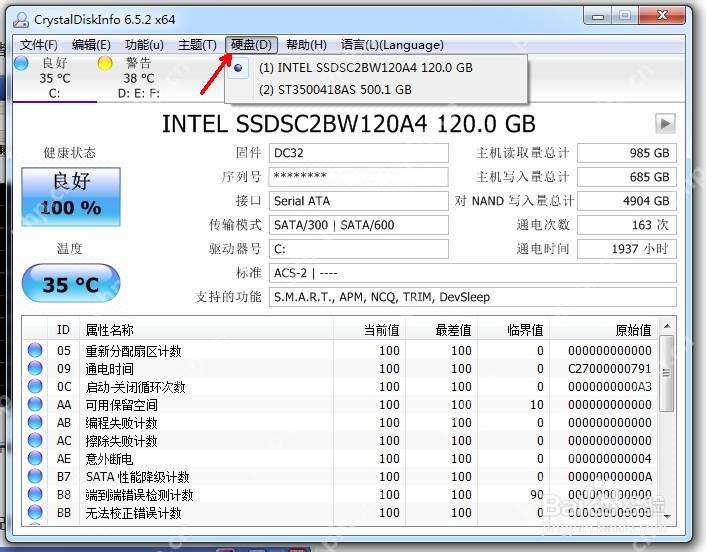The image size is (706, 552).
Task: Click status orb for attribute AC
Action: [x=35, y=440]
